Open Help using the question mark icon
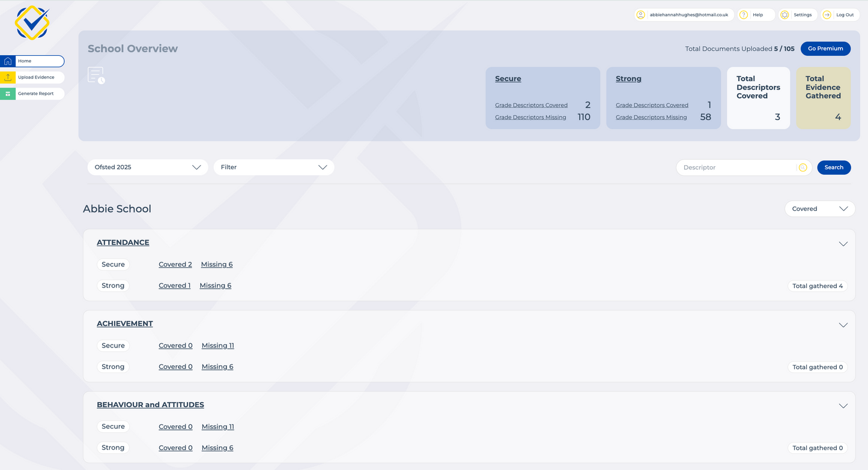Screen dimensions: 868x470 (x=744, y=14)
